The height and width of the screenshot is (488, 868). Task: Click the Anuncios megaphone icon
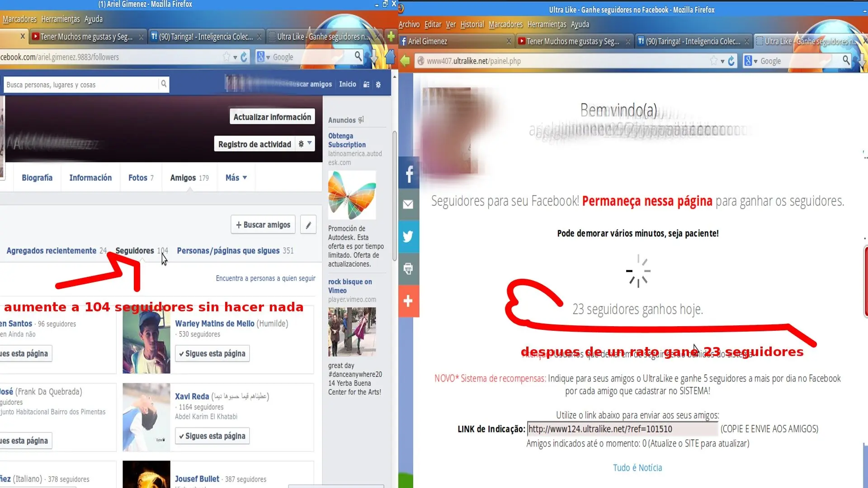click(x=361, y=120)
